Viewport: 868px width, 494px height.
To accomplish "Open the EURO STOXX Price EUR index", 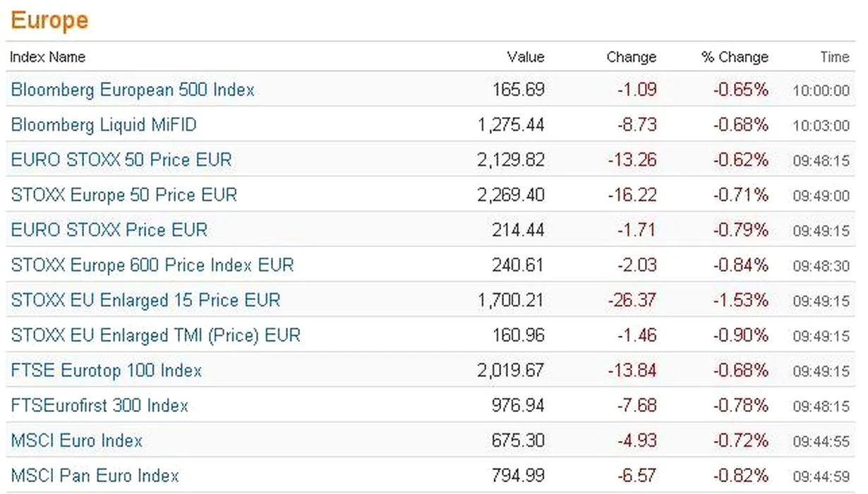I will point(109,230).
